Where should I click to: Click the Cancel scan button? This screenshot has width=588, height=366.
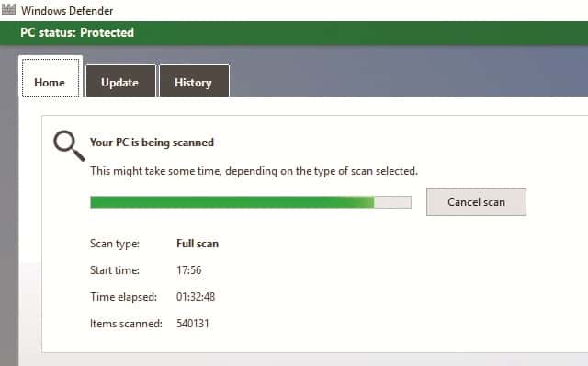tap(476, 202)
